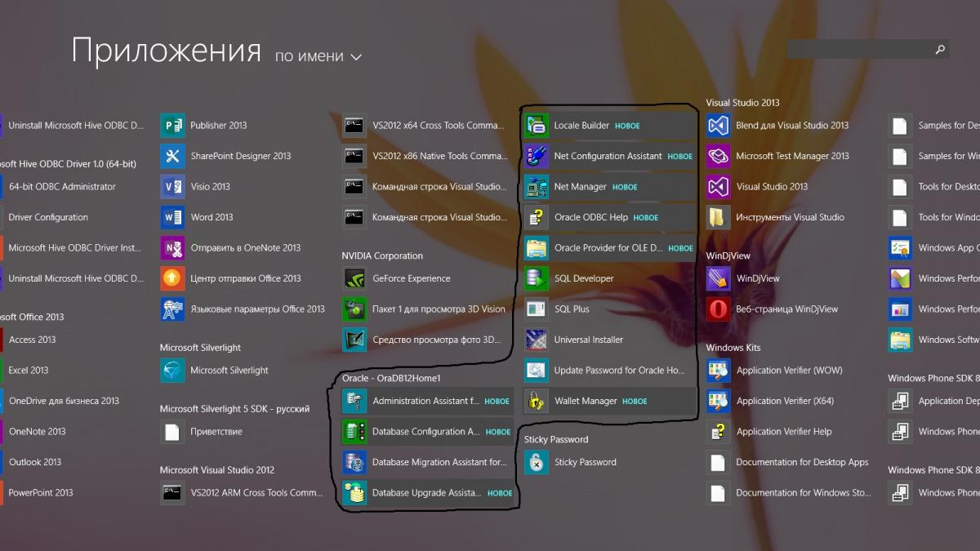
Task: Open 64-bit ODBC Administrator entry
Action: (62, 187)
